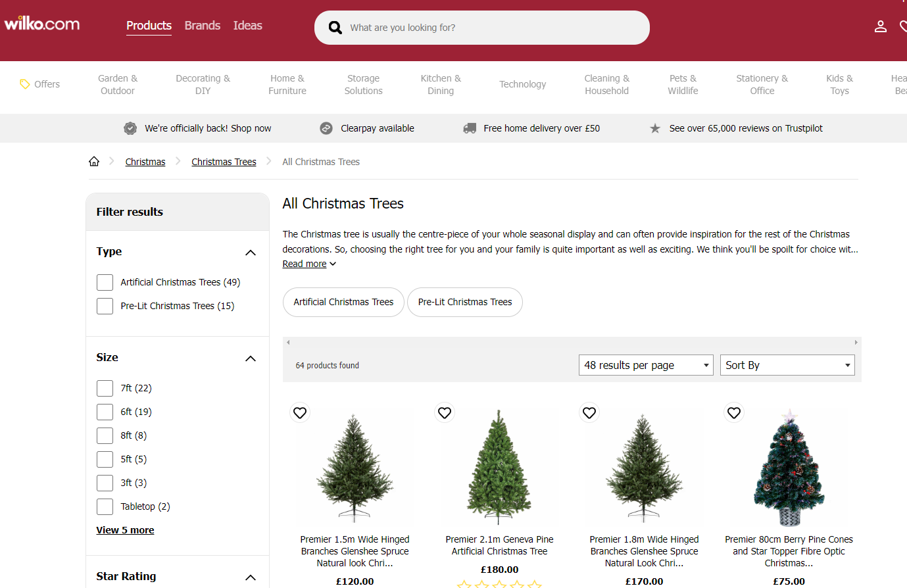Tick the Pre-Lit Christmas Trees (15) checkbox

[105, 306]
